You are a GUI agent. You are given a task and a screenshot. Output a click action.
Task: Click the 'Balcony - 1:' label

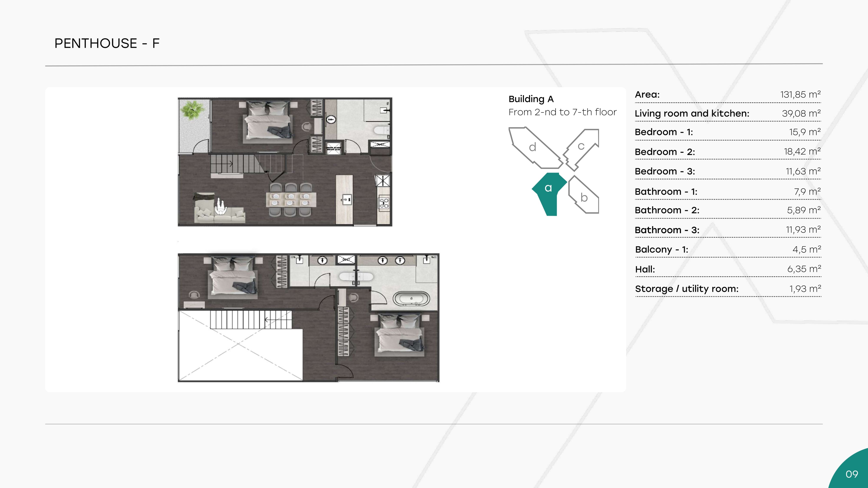coord(662,250)
